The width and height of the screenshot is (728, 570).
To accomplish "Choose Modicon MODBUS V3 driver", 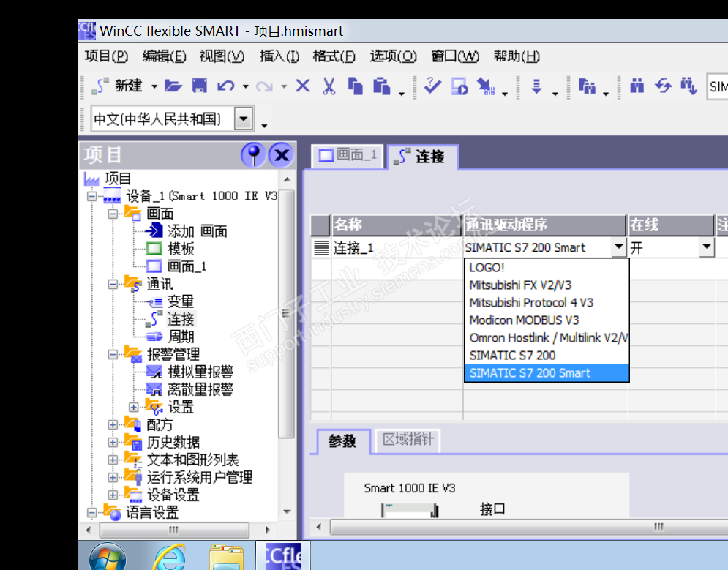I will tap(547, 320).
